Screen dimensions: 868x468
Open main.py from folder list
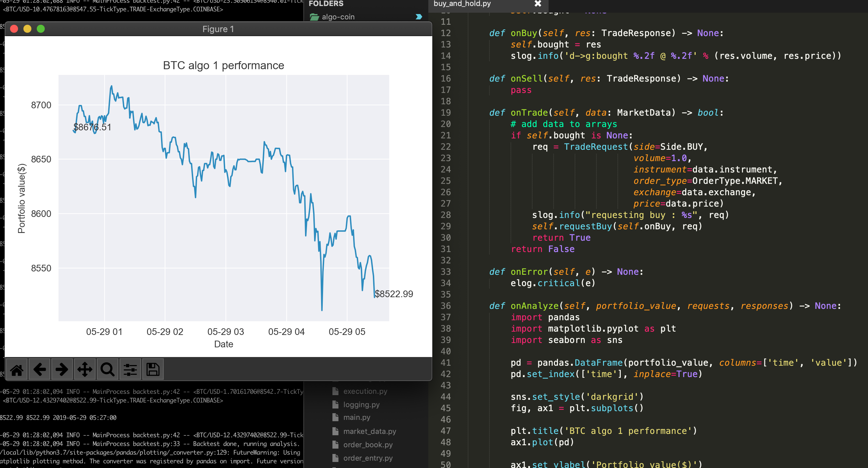click(356, 418)
